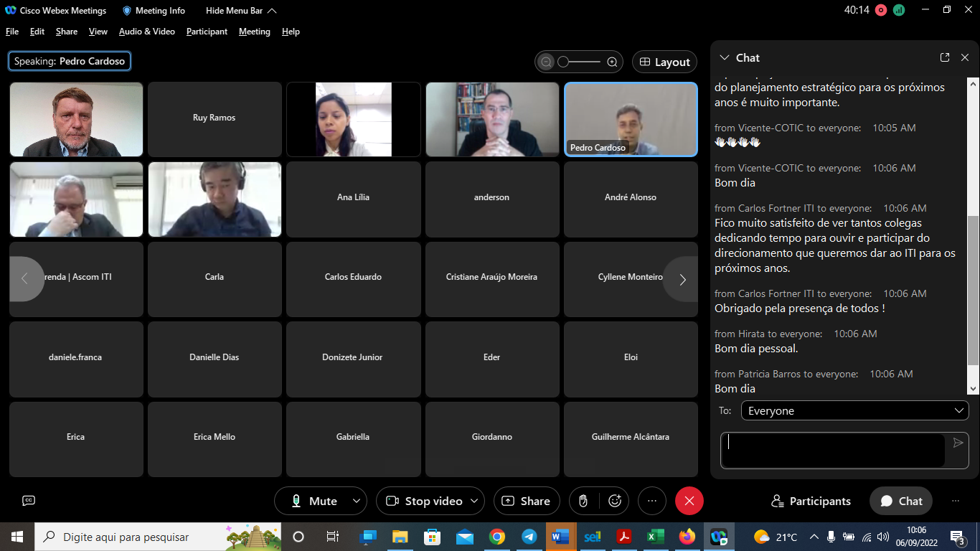980x551 pixels.
Task: Stop video camera
Action: pos(423,501)
